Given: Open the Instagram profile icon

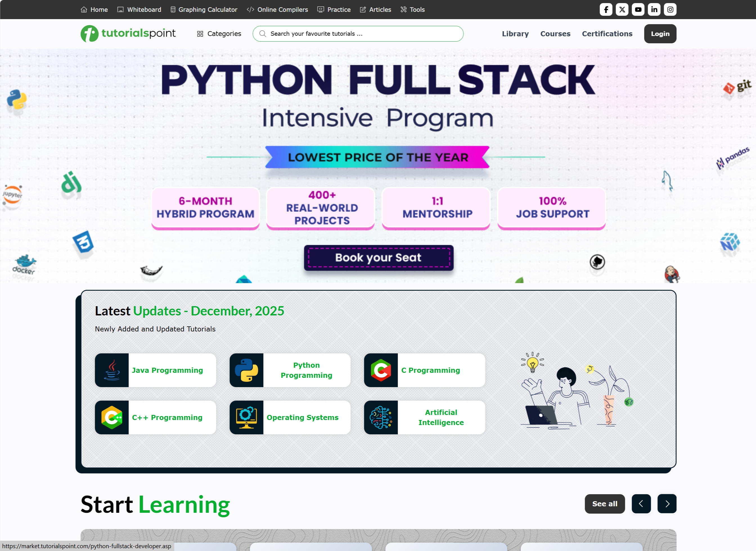Looking at the screenshot, I should click(670, 9).
